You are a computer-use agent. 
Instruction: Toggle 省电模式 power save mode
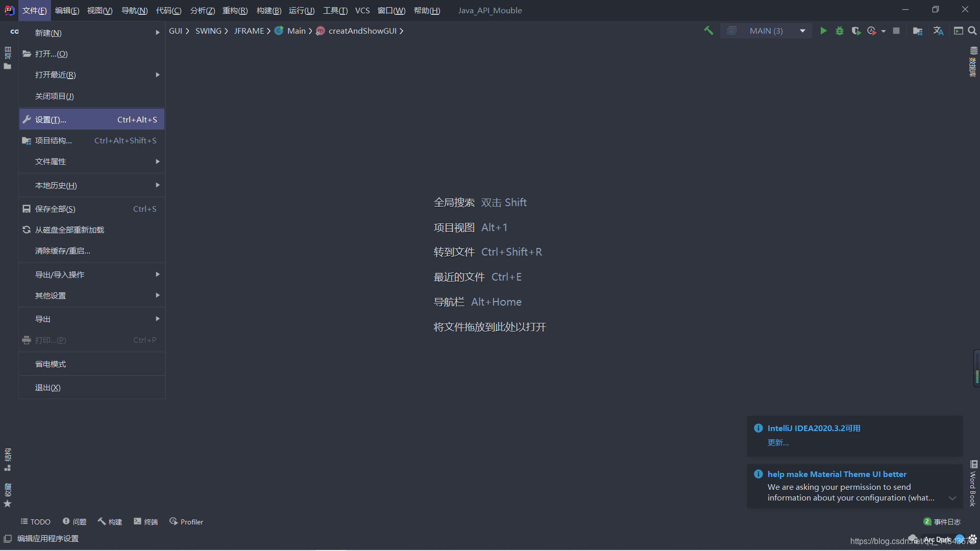click(92, 364)
